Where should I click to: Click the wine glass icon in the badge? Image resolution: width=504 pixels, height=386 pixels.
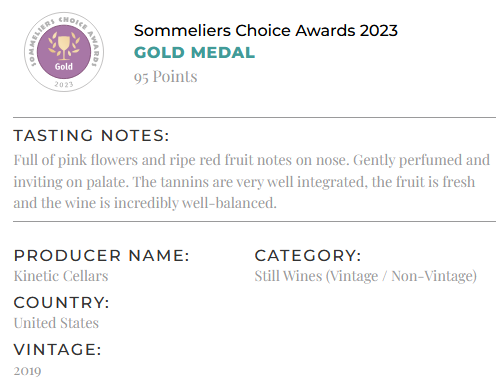tap(64, 47)
